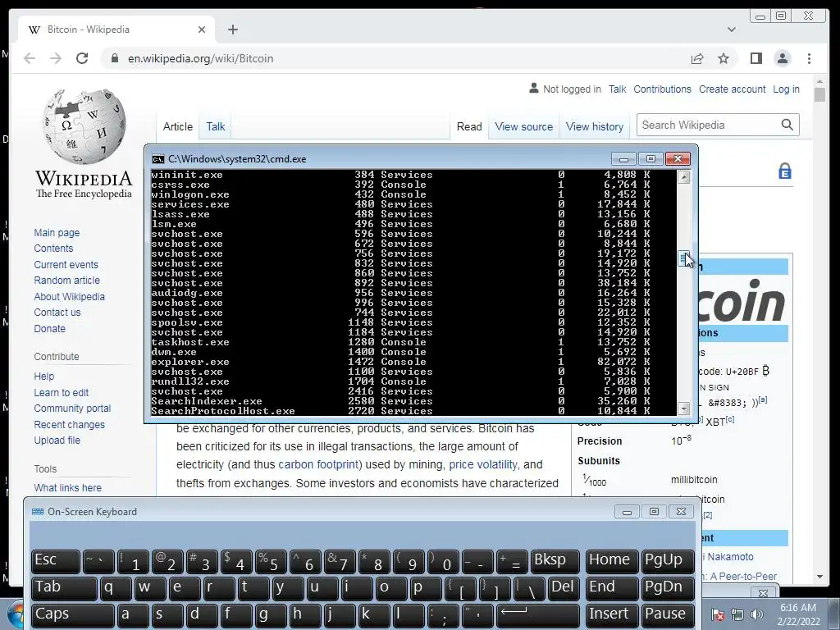Image resolution: width=840 pixels, height=630 pixels.
Task: Click the On-Screen Keyboard title icon
Action: point(38,512)
